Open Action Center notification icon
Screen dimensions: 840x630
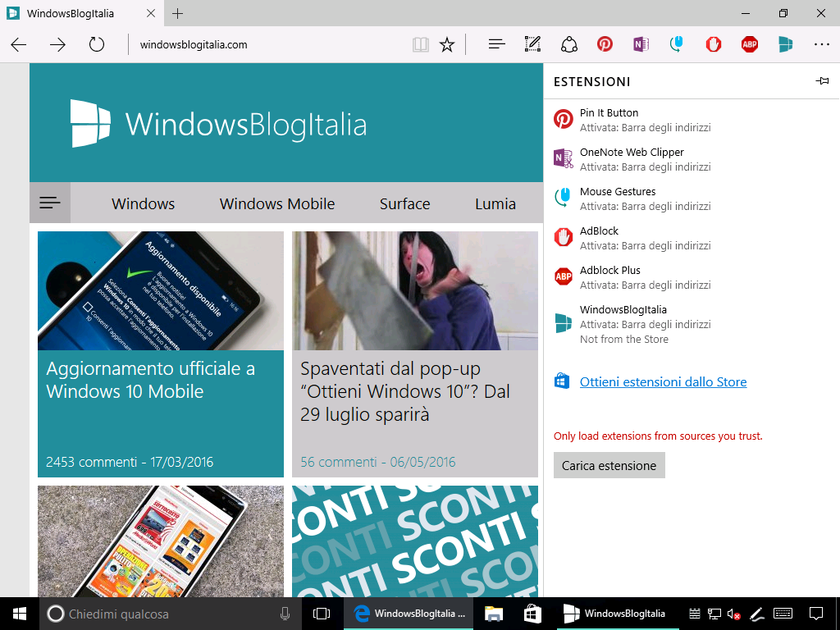816,614
